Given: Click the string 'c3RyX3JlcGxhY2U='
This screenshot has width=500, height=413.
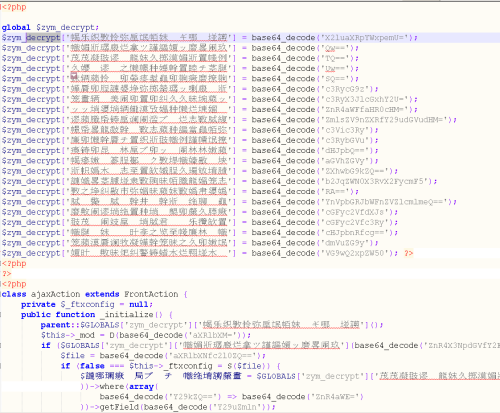Looking at the screenshot, I should click(x=365, y=99).
